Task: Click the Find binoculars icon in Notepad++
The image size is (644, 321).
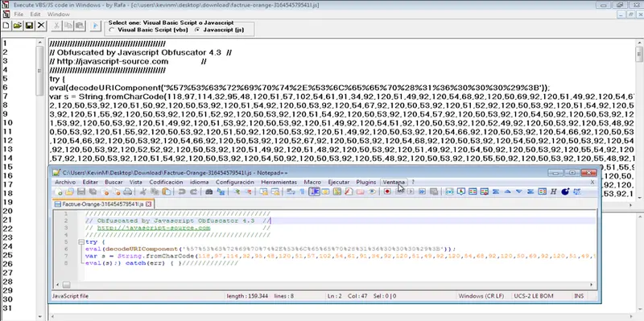Action: [x=209, y=191]
